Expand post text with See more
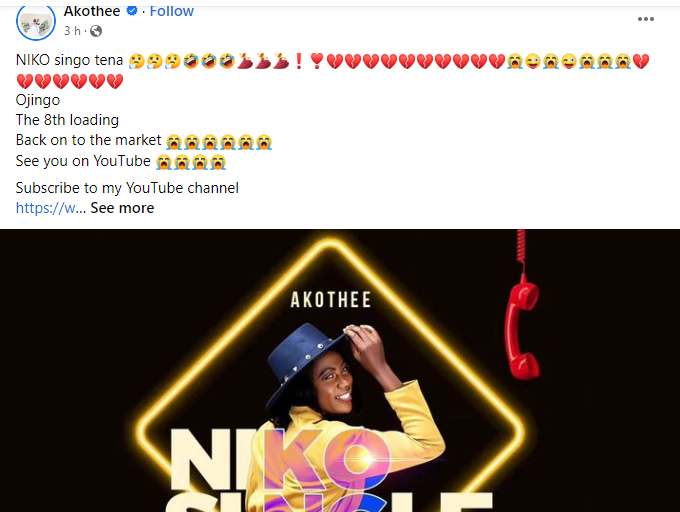680x512 pixels. coord(122,208)
